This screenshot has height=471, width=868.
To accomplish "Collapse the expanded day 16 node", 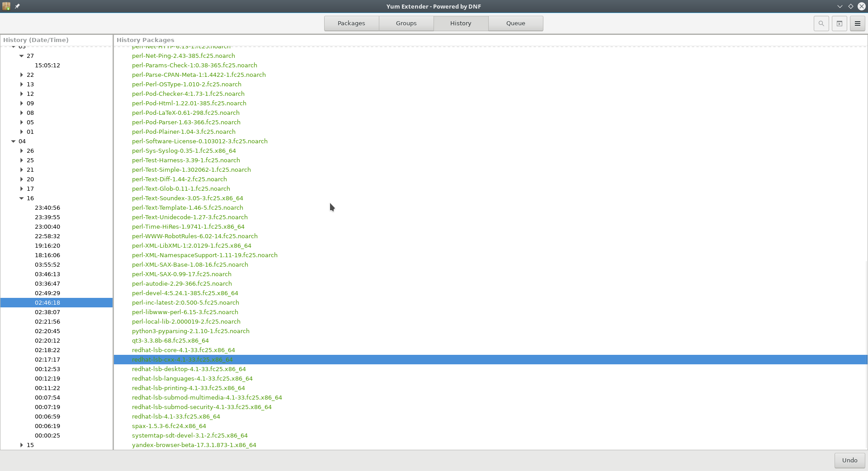I will pos(22,198).
